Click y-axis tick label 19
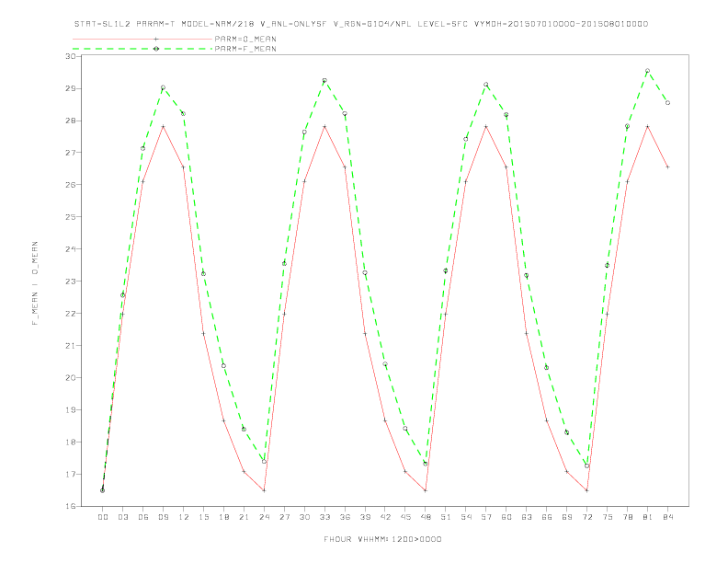Viewport: 728px width, 563px height. point(71,410)
